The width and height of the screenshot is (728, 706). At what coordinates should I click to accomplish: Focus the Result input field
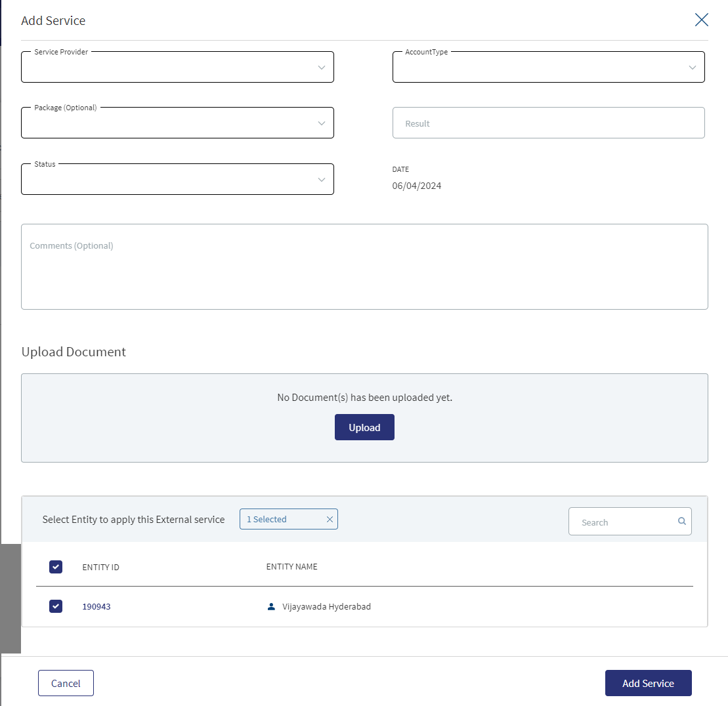click(548, 123)
